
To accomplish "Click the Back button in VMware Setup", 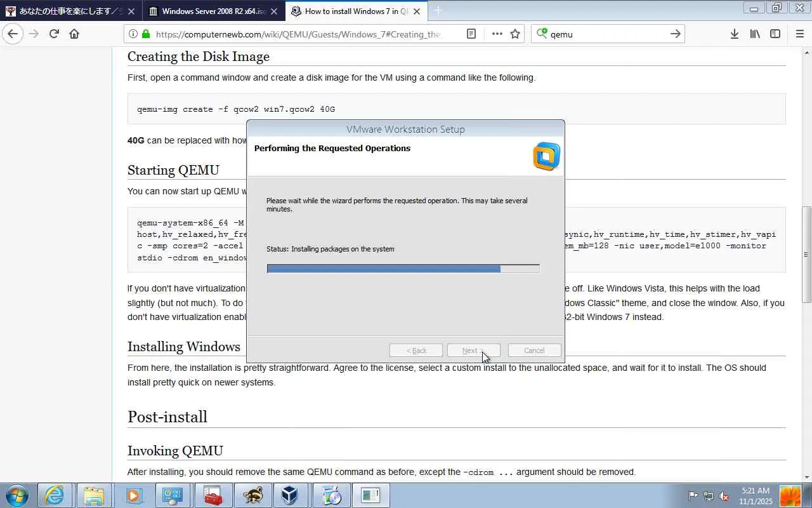I will click(416, 351).
